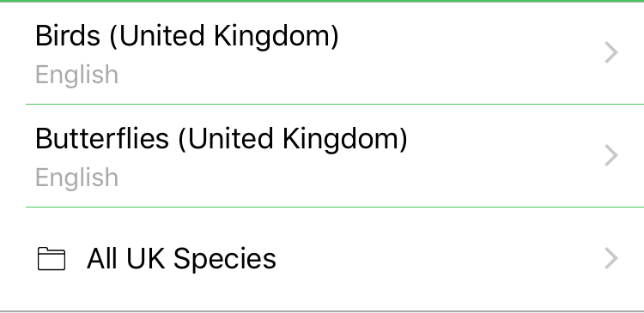Click the English subtitle under Birds
This screenshot has height=313, width=644.
click(76, 75)
